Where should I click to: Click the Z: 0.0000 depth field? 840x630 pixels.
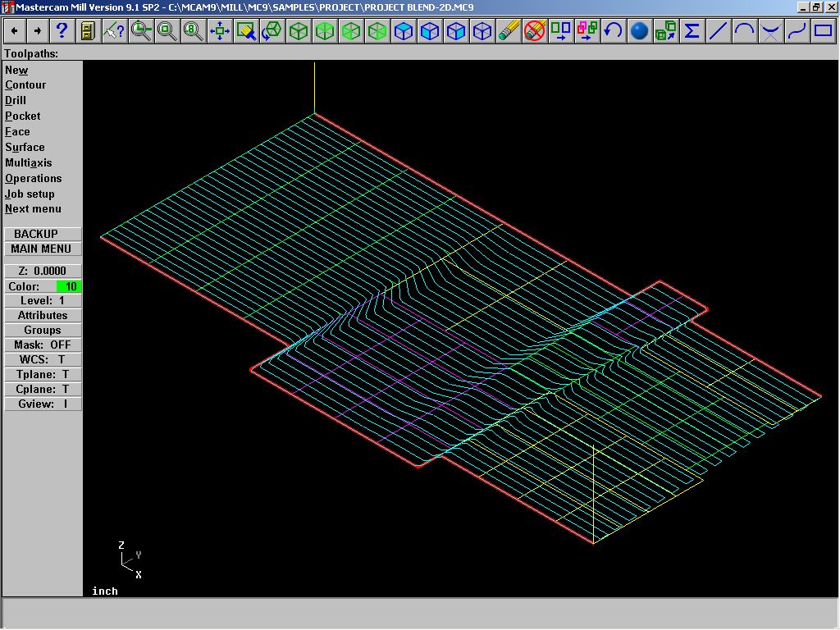point(43,271)
